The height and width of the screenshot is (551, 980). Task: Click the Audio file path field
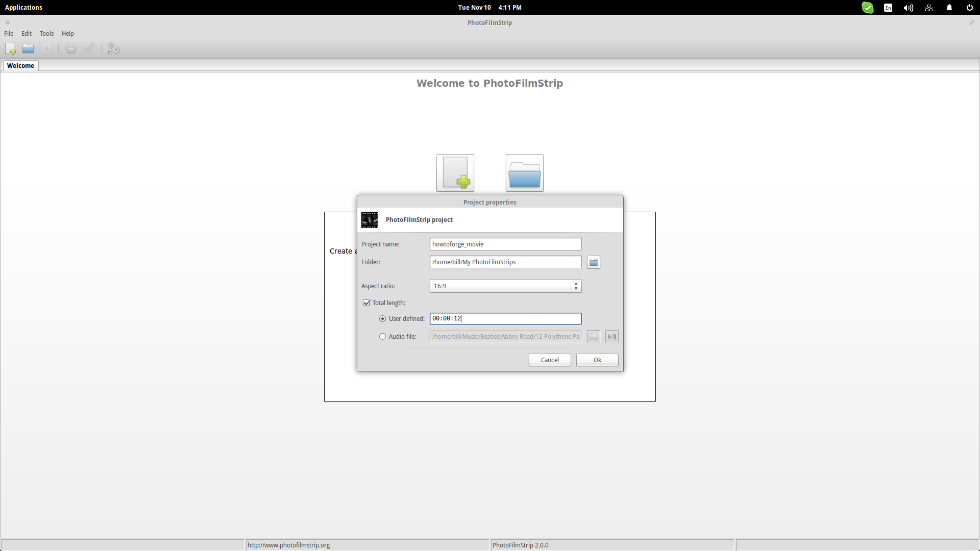pos(505,337)
